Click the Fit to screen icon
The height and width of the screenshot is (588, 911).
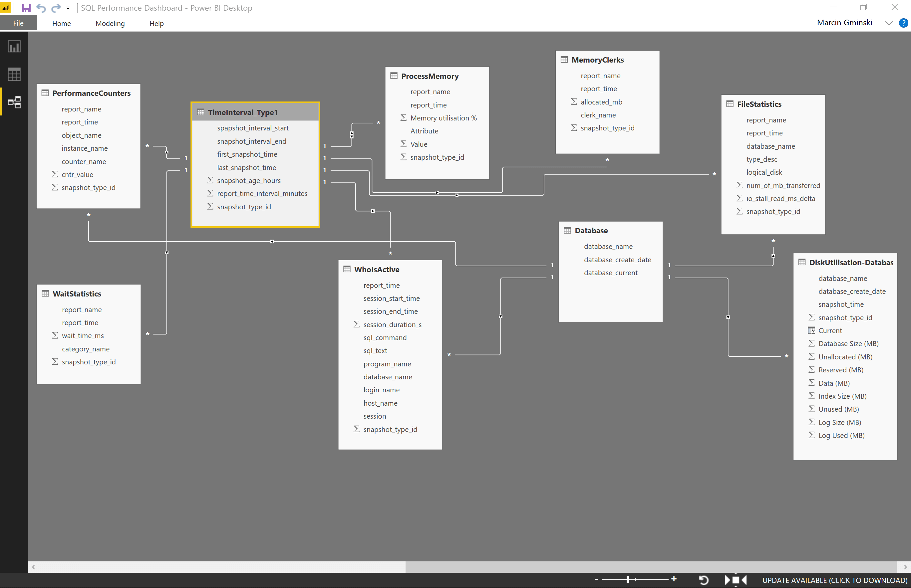(736, 580)
